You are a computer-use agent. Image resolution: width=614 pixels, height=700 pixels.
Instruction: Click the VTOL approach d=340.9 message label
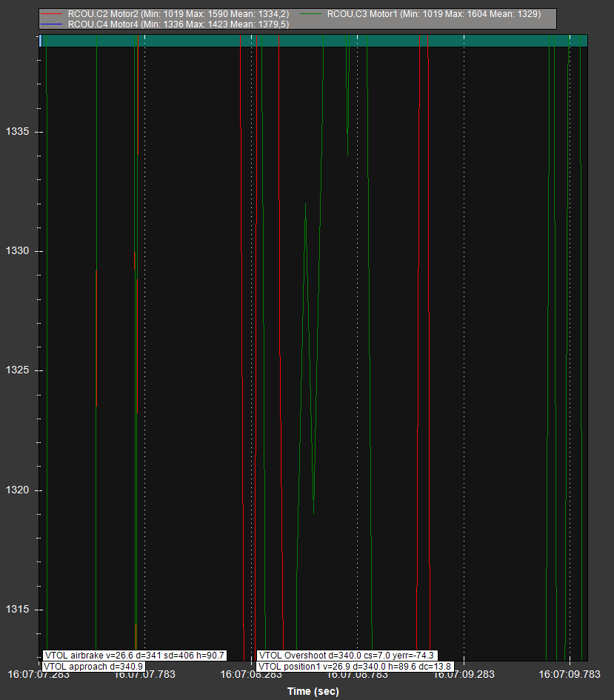click(94, 667)
